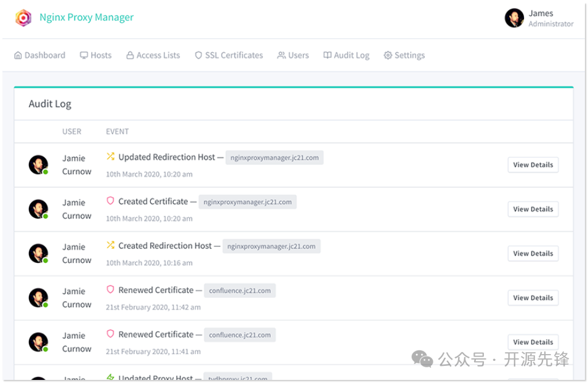The image size is (588, 383).
Task: Open the James Administrator user menu
Action: click(x=539, y=18)
